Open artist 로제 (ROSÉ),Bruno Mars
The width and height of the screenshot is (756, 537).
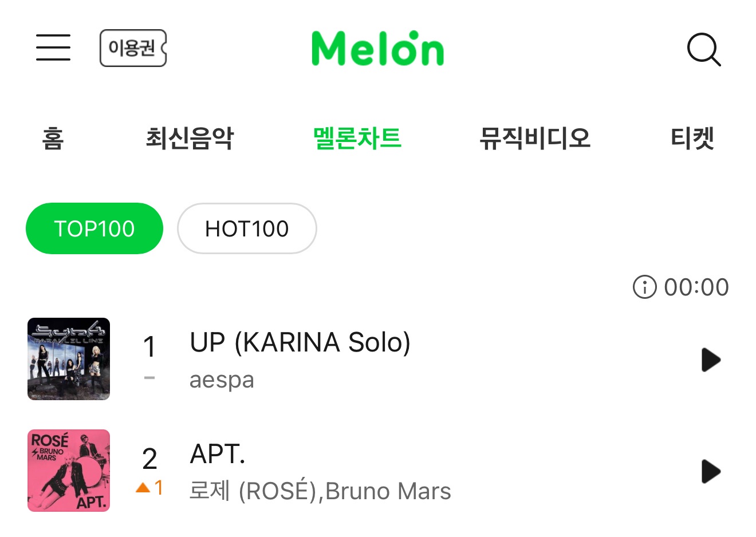pos(320,491)
